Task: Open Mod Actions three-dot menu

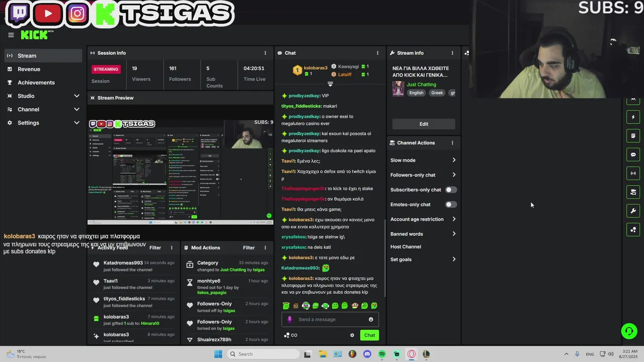Action: point(265,248)
